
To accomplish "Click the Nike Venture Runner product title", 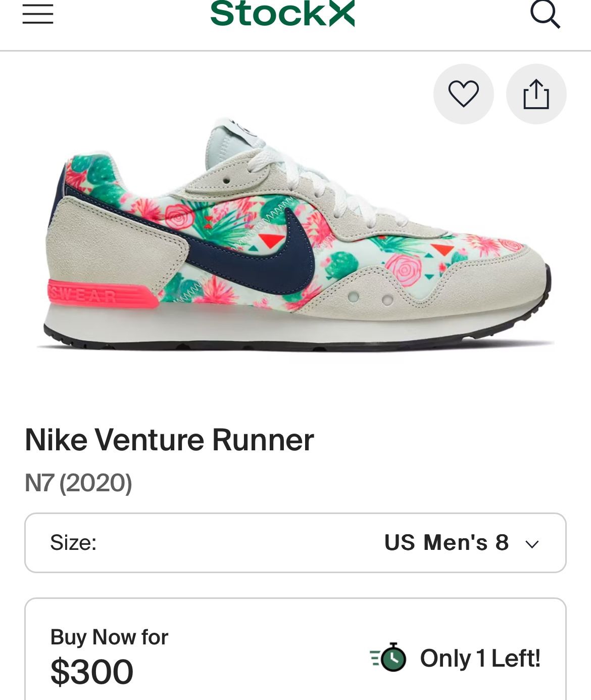I will click(x=169, y=440).
